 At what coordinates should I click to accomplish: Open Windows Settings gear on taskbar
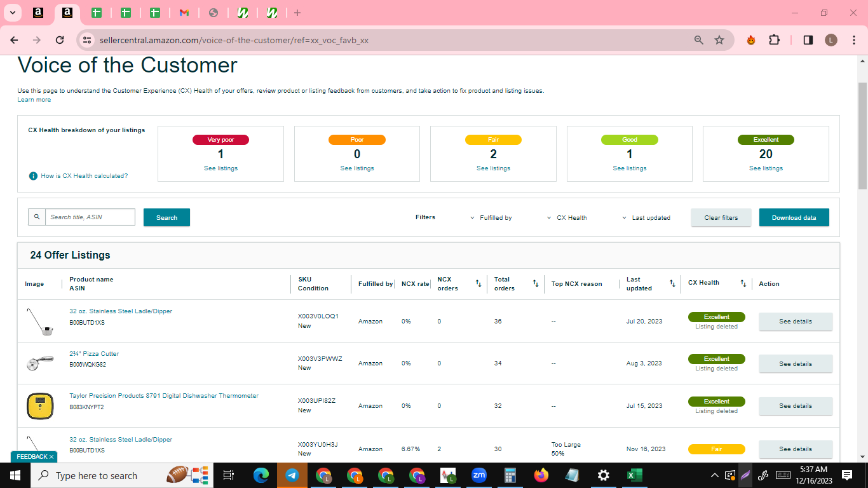[x=603, y=475]
